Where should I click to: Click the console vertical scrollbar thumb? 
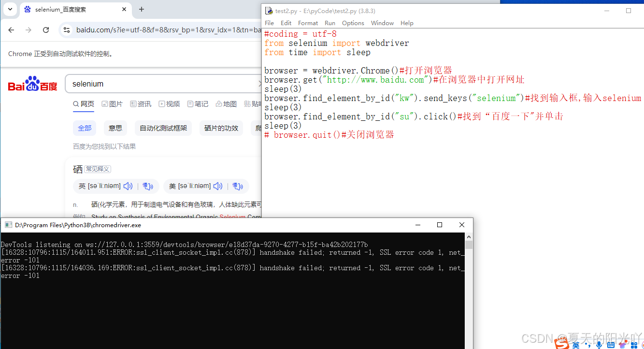(x=469, y=245)
